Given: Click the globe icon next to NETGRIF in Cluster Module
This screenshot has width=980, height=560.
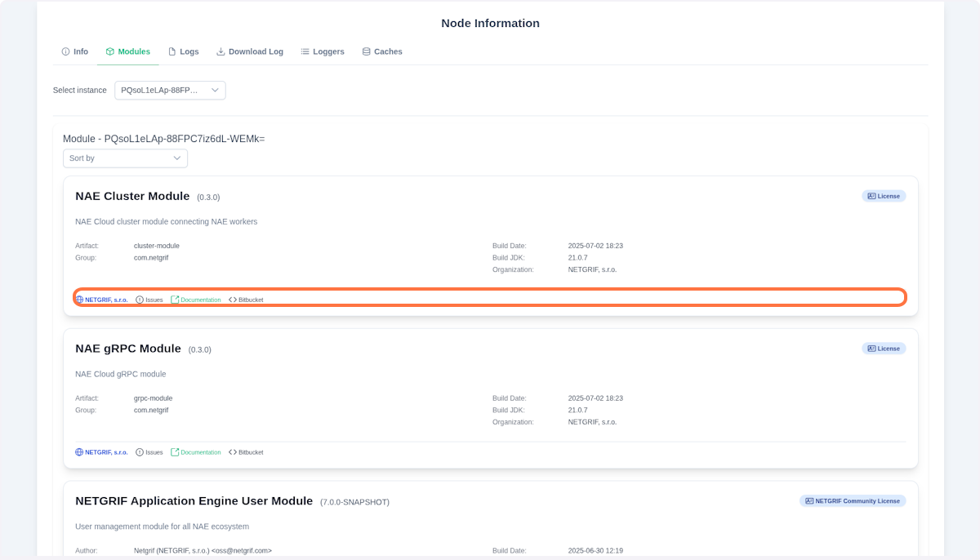Looking at the screenshot, I should coord(78,299).
